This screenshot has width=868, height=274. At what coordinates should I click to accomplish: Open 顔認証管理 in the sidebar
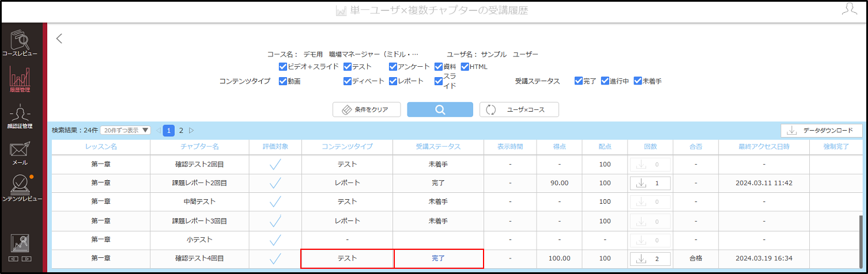pos(20,116)
